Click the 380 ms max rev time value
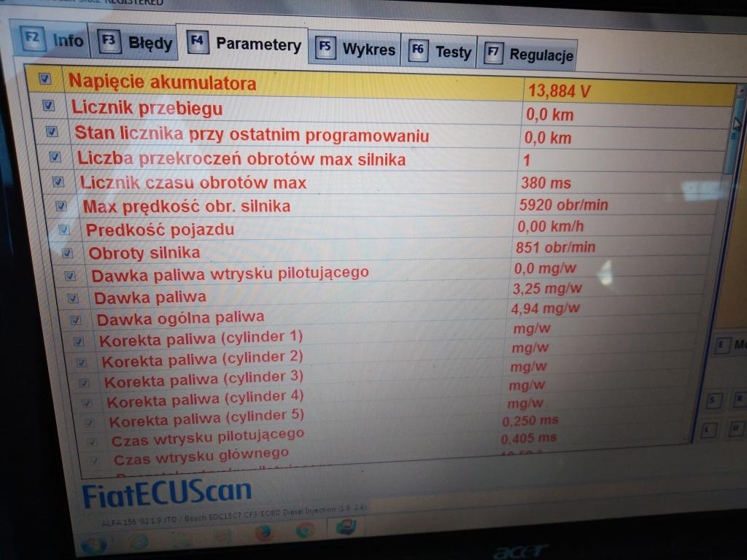This screenshot has width=747, height=560. coord(546,182)
